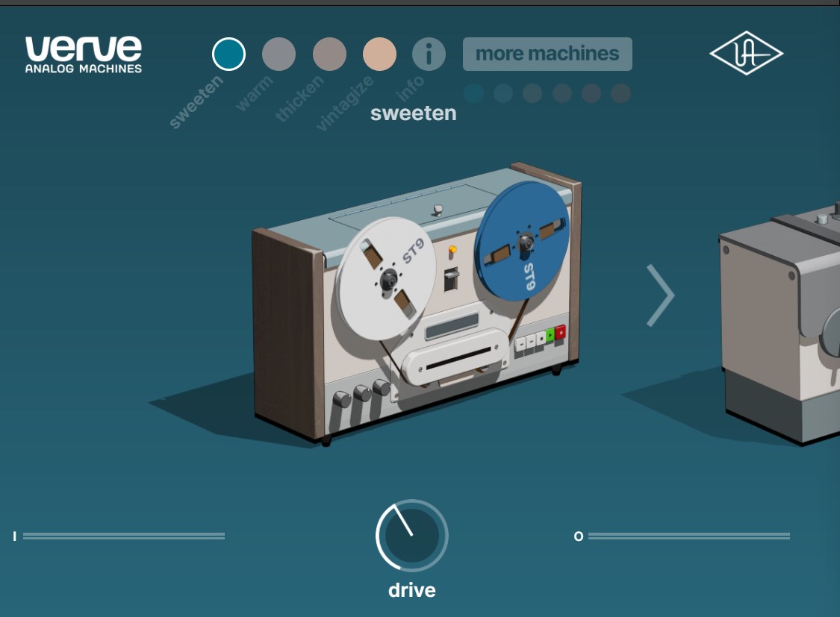Click the more machines button
Viewport: 840px width, 617px height.
point(547,54)
